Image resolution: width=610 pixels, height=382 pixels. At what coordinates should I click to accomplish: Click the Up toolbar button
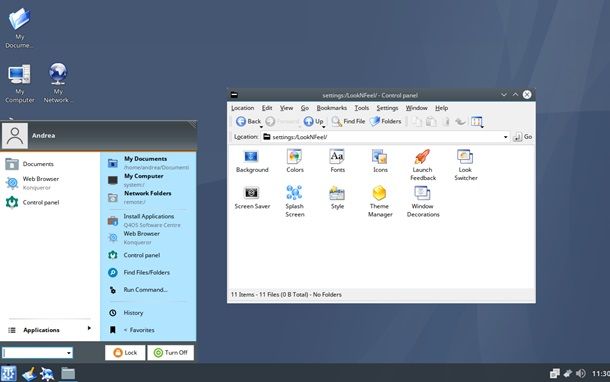coord(314,121)
